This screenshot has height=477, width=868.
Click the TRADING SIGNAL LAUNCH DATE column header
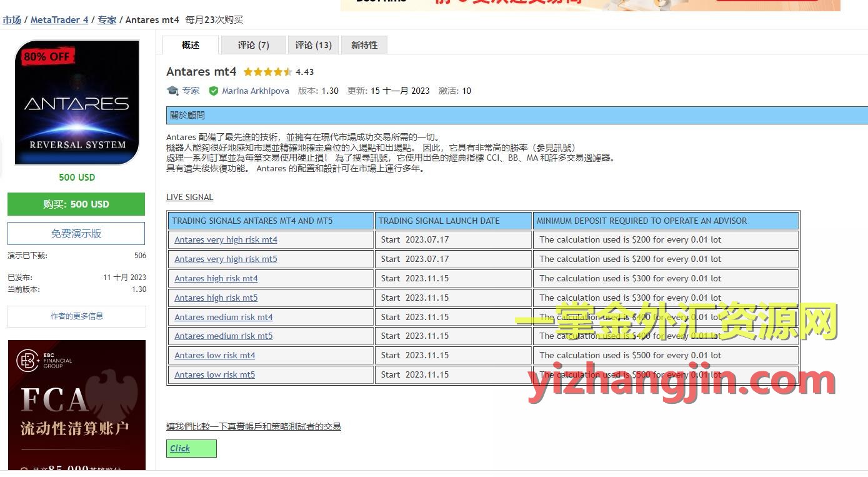[454, 221]
